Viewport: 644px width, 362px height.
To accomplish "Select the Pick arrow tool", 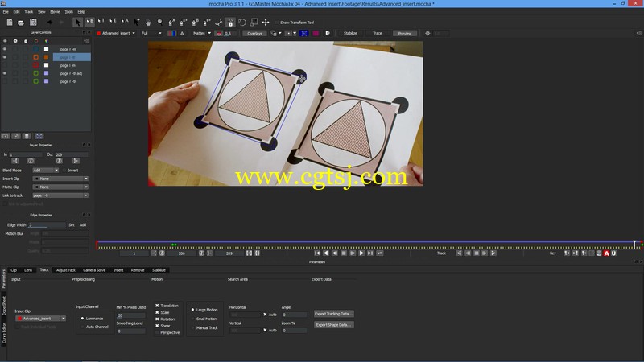I will [77, 23].
